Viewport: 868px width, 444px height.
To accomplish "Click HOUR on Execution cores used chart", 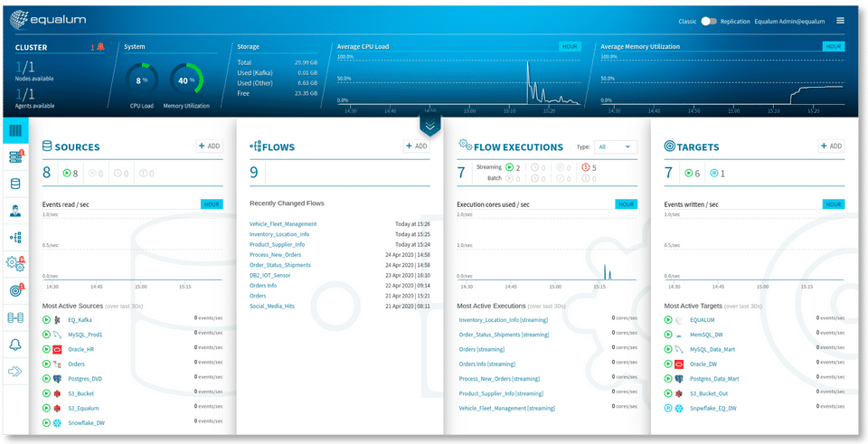I will point(626,204).
